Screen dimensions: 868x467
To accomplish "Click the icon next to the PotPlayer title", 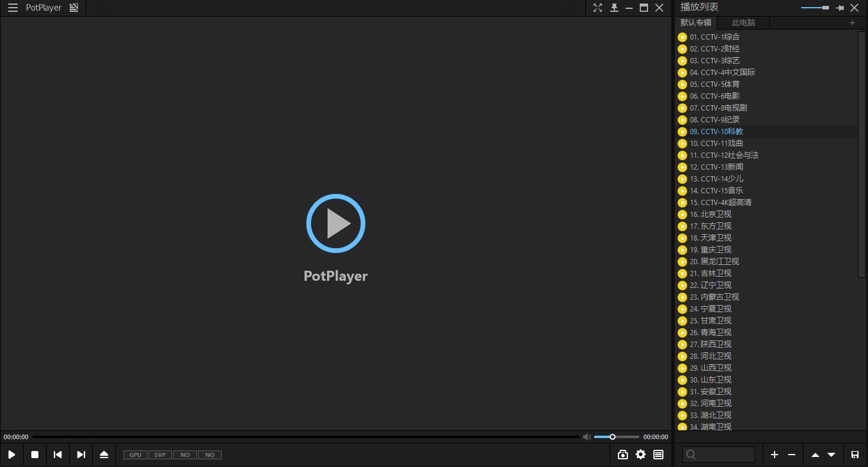I will point(74,8).
